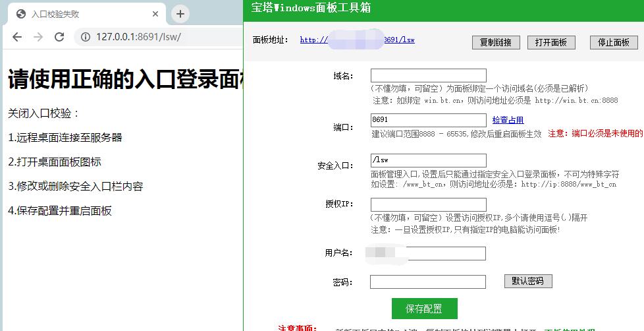The width and height of the screenshot is (644, 331).
Task: Click the green 保存配置 button
Action: tap(424, 309)
